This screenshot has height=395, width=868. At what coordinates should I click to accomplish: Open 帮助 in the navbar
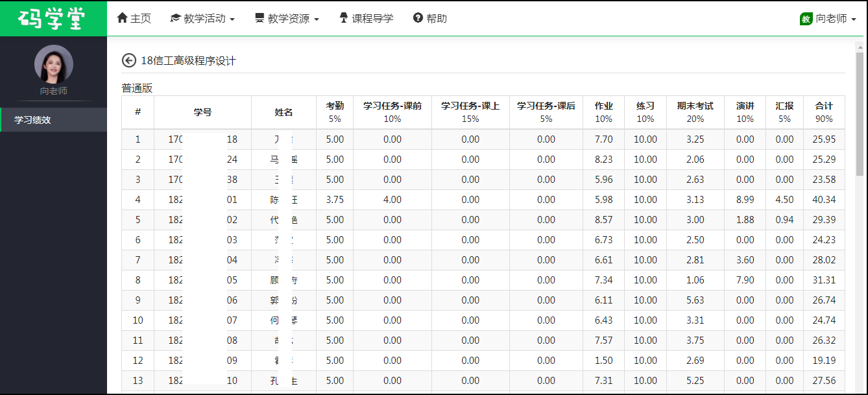coord(429,18)
